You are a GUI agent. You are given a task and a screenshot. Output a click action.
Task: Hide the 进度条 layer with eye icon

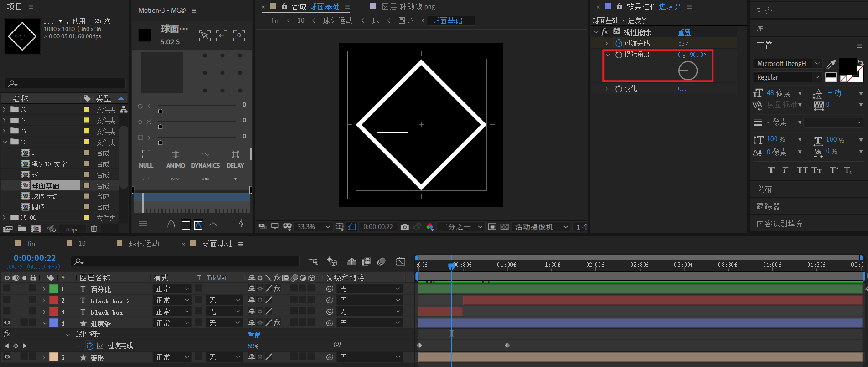pos(7,323)
